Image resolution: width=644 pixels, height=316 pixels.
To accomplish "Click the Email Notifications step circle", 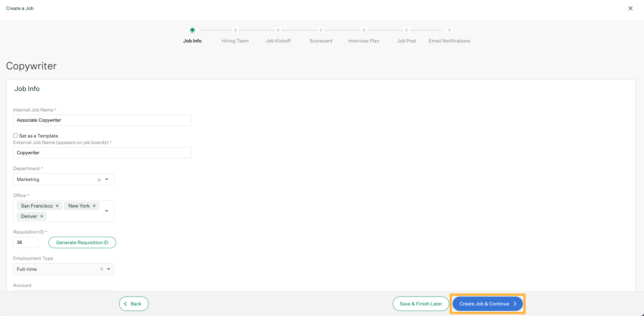I will click(449, 30).
